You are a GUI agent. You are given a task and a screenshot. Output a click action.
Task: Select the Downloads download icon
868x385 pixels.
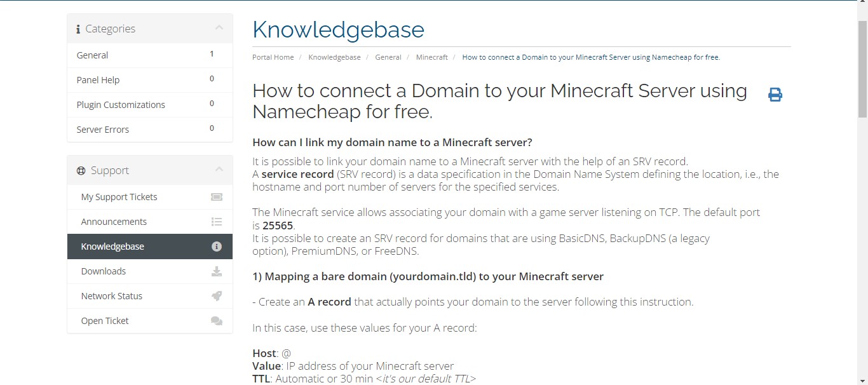click(x=217, y=271)
